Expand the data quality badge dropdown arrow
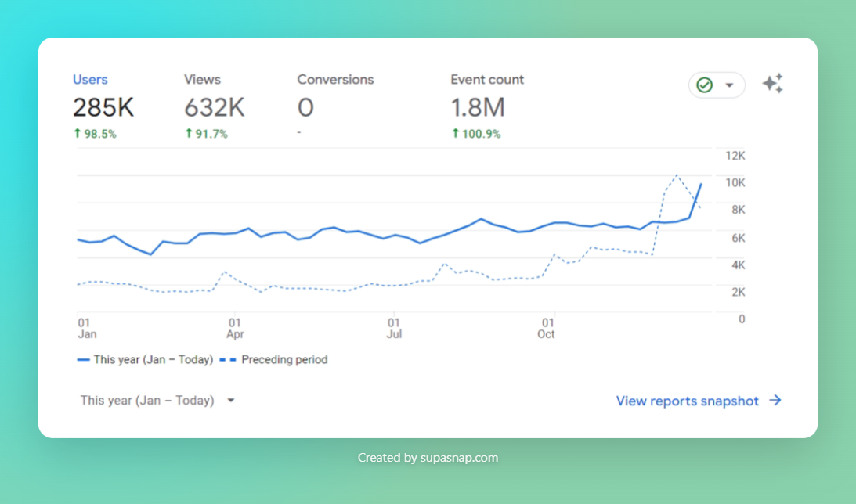 click(x=728, y=85)
